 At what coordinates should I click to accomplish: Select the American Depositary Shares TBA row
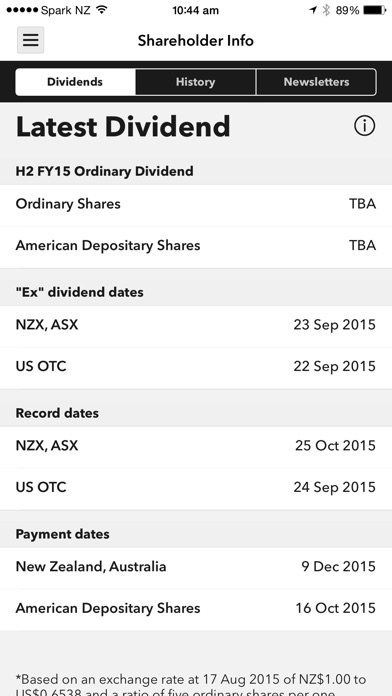pos(196,245)
